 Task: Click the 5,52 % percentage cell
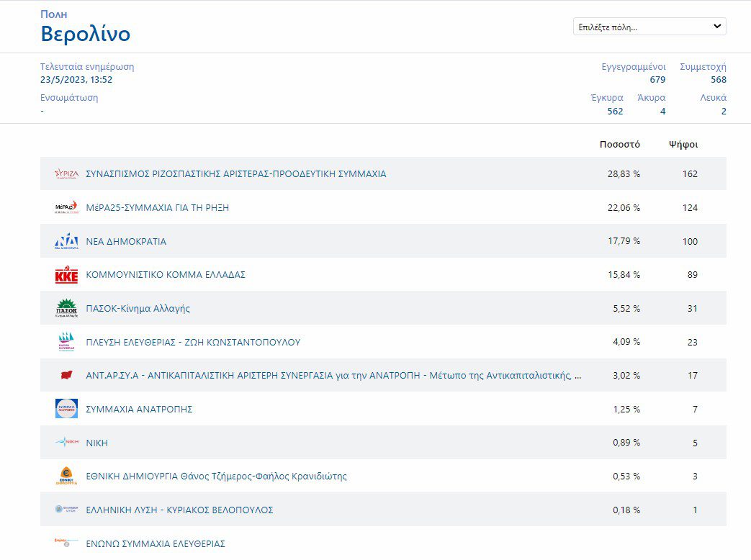[x=626, y=309]
